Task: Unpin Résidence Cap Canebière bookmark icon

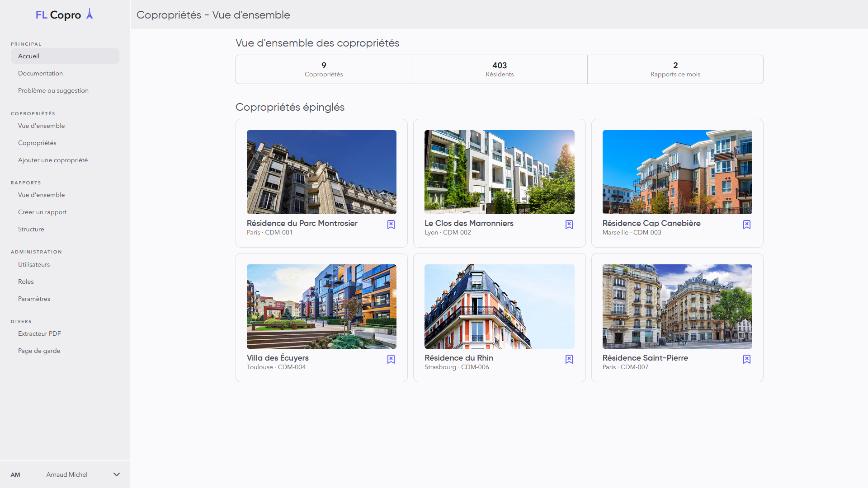Action: point(747,225)
